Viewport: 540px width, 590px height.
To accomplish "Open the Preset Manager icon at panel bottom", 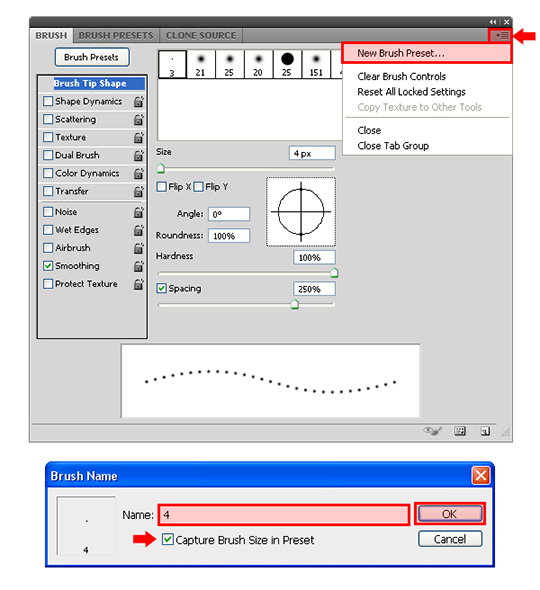I will [459, 431].
